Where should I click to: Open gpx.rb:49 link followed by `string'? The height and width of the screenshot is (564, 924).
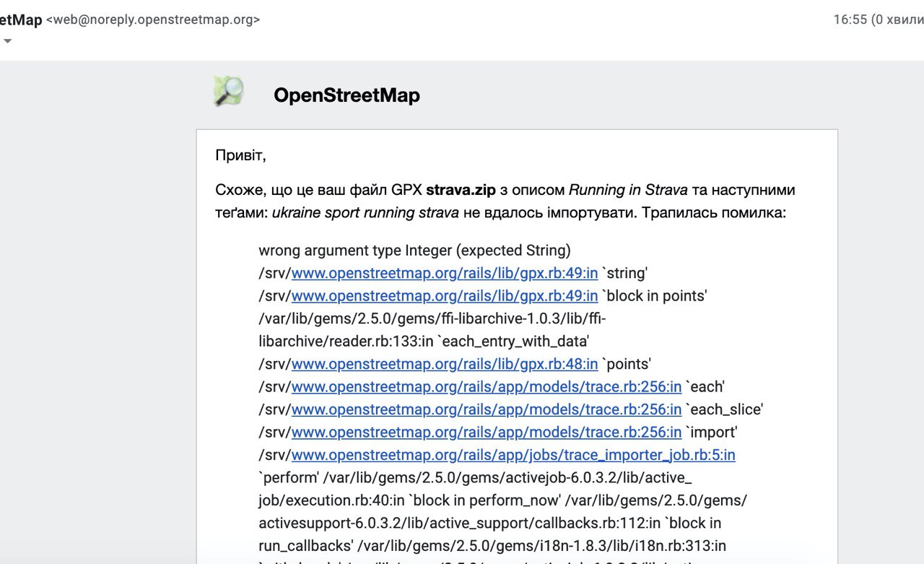click(445, 274)
